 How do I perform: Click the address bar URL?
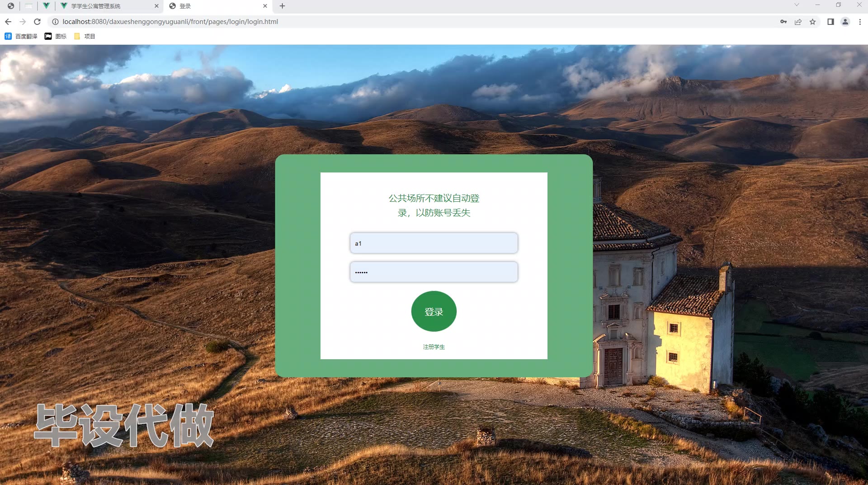170,22
